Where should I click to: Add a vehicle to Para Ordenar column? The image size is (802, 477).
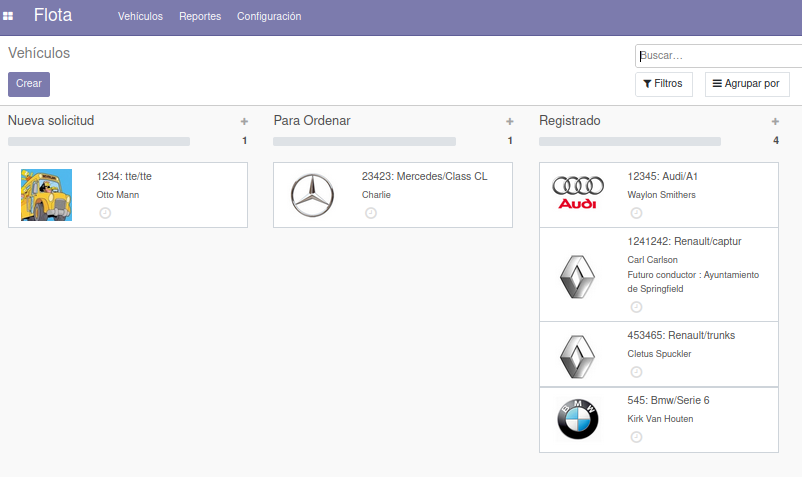pos(510,121)
